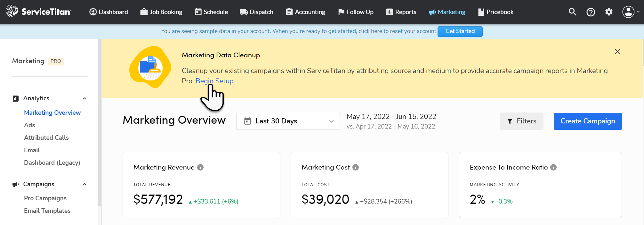
Task: Open the user profile avatar menu
Action: pos(631,12)
